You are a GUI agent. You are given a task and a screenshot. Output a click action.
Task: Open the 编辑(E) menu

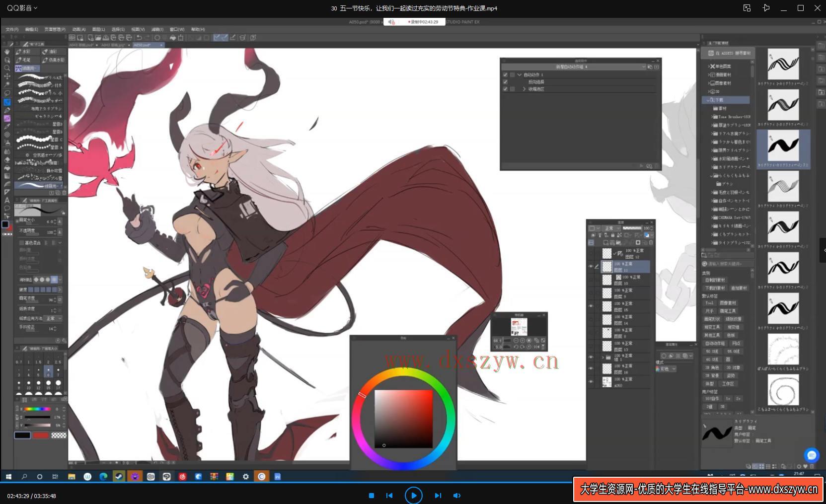[x=31, y=29]
